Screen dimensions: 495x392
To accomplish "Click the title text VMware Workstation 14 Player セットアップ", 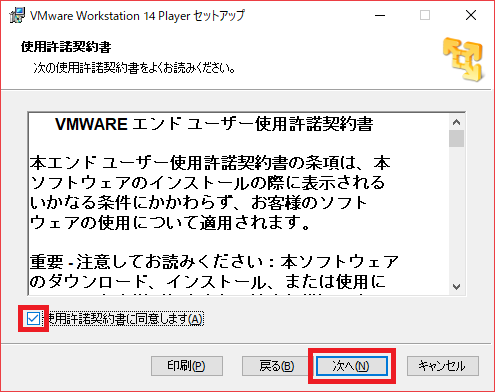I will tap(137, 16).
